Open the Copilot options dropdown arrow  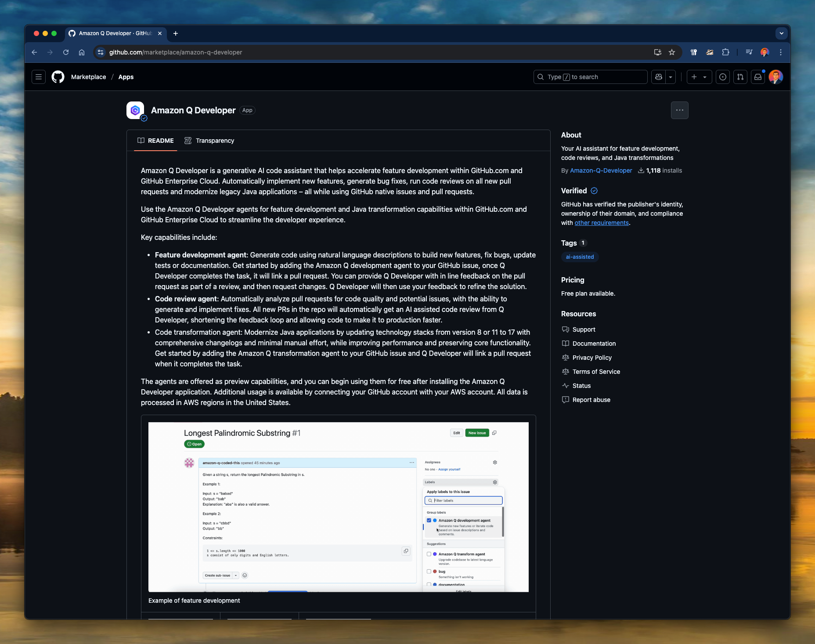671,77
